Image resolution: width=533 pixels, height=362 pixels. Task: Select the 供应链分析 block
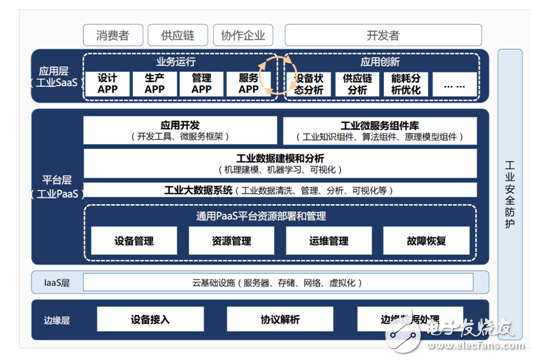(x=357, y=84)
